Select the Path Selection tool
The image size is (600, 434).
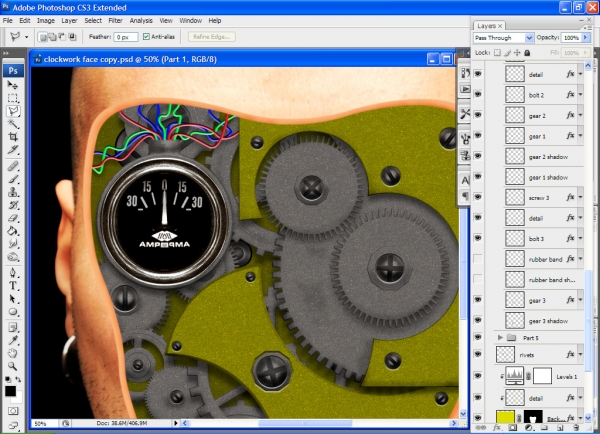(13, 299)
